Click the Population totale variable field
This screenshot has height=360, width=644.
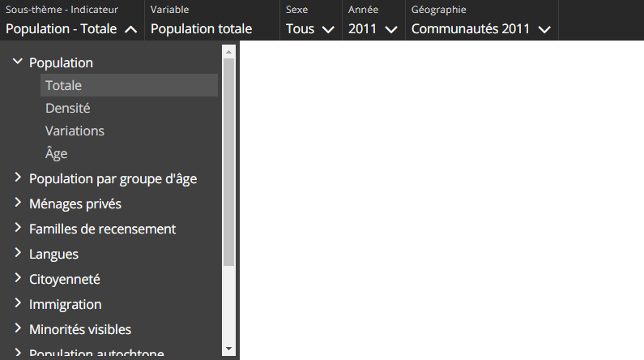tap(201, 29)
